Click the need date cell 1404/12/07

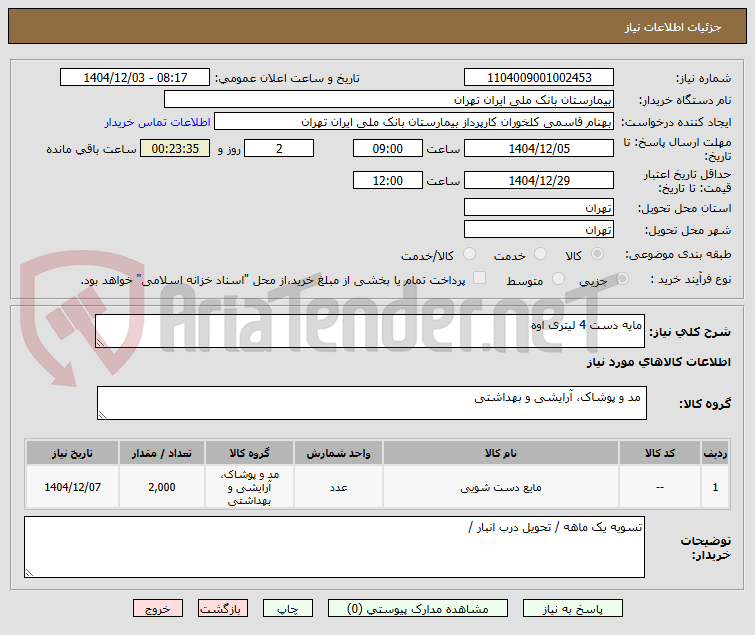click(x=72, y=487)
